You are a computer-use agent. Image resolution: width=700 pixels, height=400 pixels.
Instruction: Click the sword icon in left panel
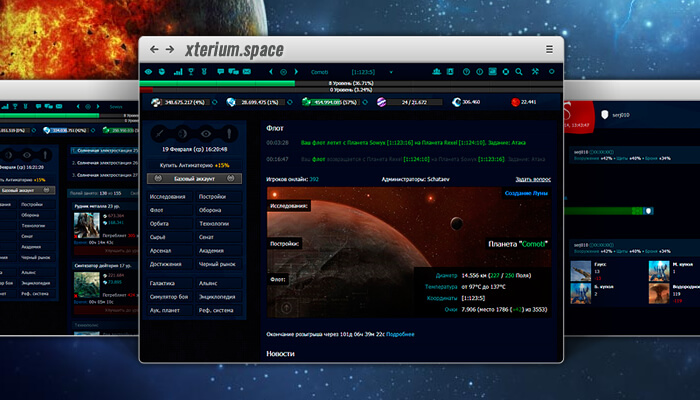[159, 133]
